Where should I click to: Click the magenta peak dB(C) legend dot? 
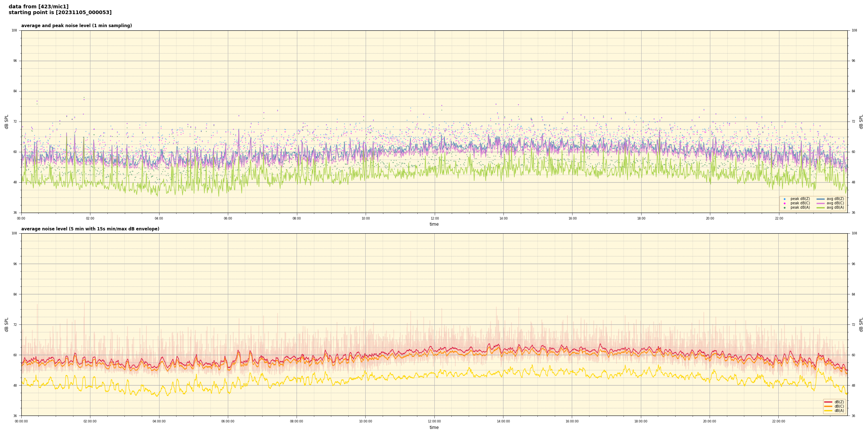point(784,203)
